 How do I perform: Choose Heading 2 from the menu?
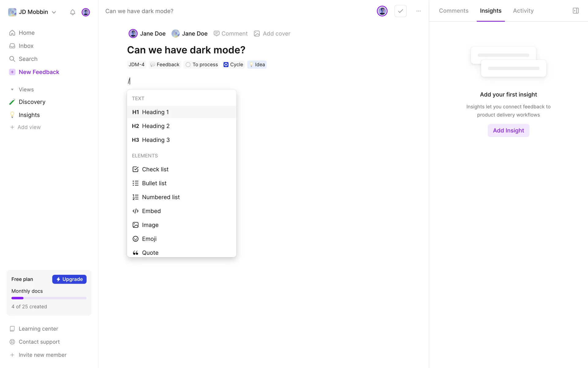[156, 126]
